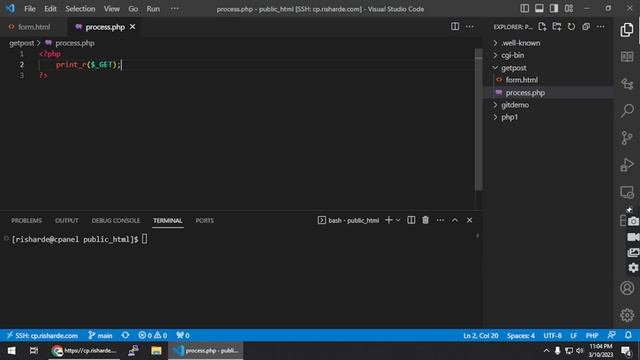The image size is (640, 360).
Task: Split the editor to the right
Action: coord(455,27)
